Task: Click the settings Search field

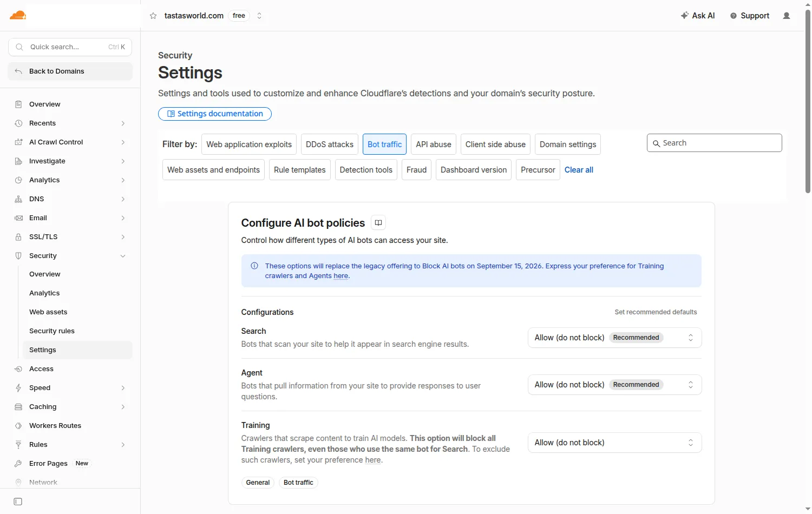Action: click(715, 143)
